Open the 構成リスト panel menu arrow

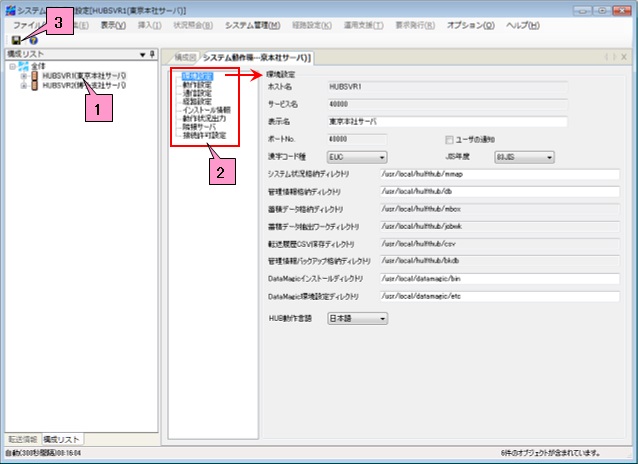pos(143,54)
